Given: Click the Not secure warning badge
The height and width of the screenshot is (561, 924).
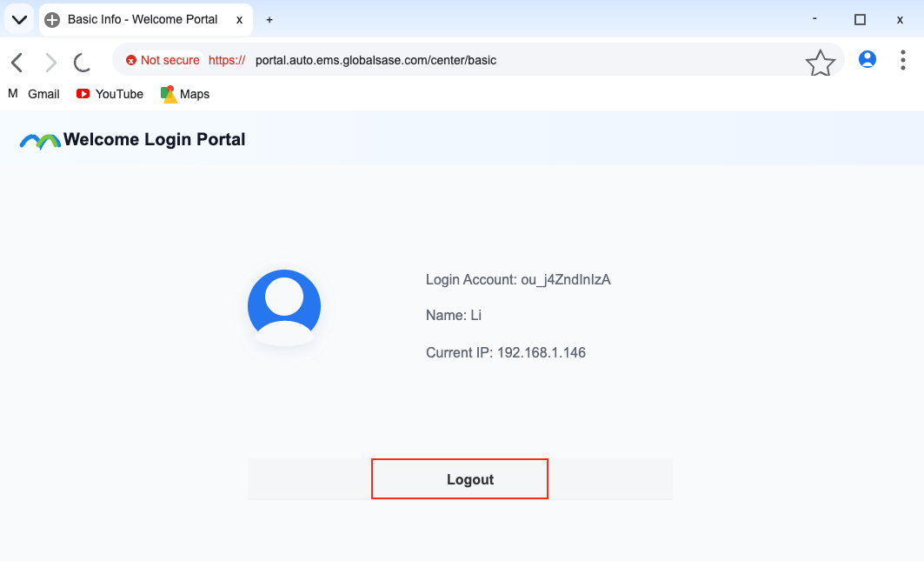Looking at the screenshot, I should pyautogui.click(x=163, y=60).
